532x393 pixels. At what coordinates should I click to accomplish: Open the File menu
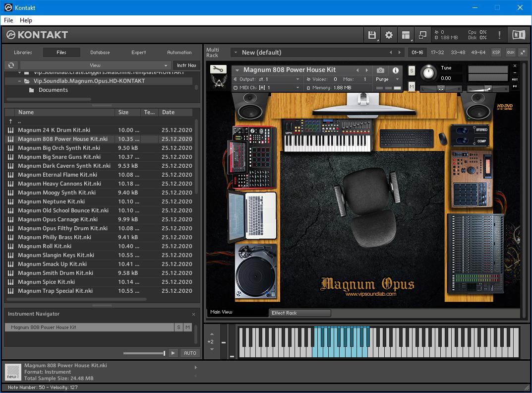[x=8, y=20]
